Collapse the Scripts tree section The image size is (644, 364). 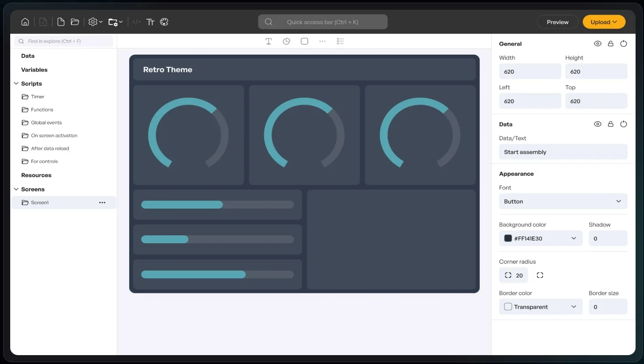16,83
